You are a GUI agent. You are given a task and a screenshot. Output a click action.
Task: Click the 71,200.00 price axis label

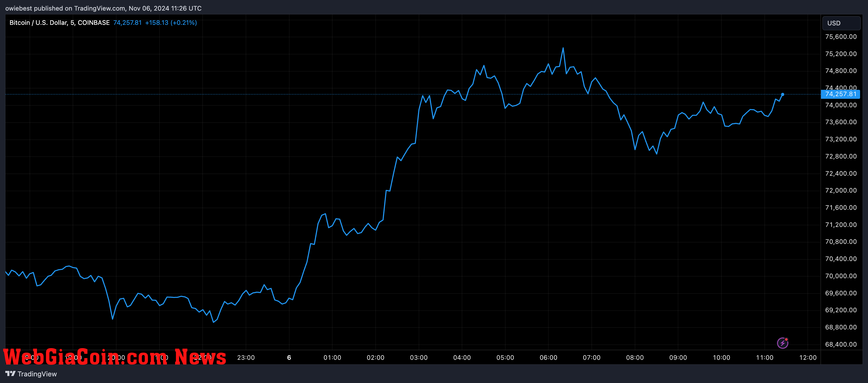click(x=841, y=225)
